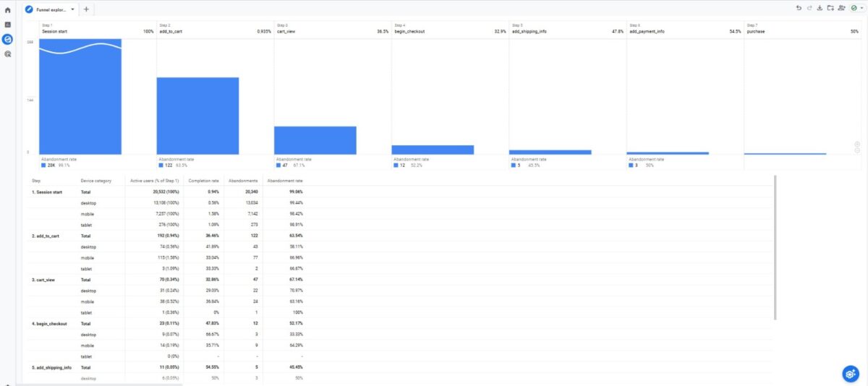Open the Funnel exploration tab dropdown arrow
This screenshot has height=386, width=868.
(72, 9)
